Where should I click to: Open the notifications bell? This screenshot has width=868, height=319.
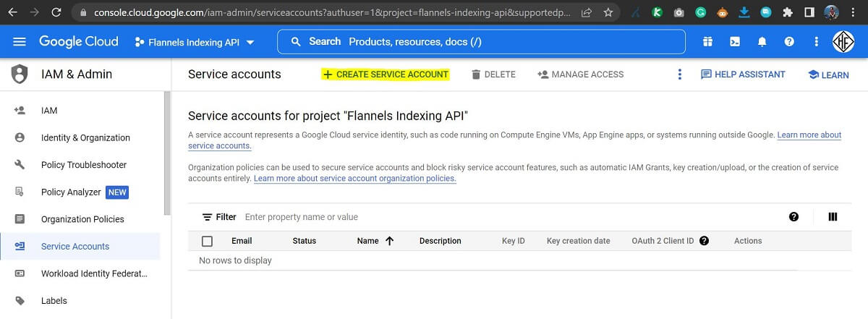(762, 42)
